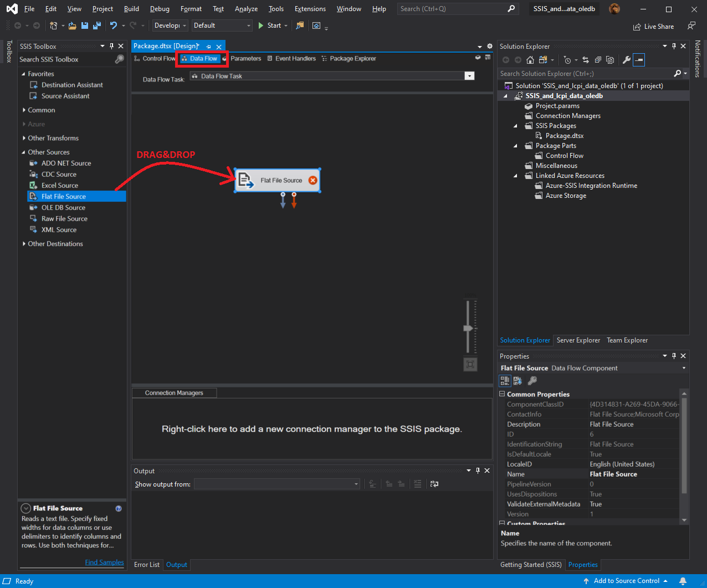Click the wrench Properties icon in Solution Explorer
This screenshot has height=588, width=707.
(627, 60)
